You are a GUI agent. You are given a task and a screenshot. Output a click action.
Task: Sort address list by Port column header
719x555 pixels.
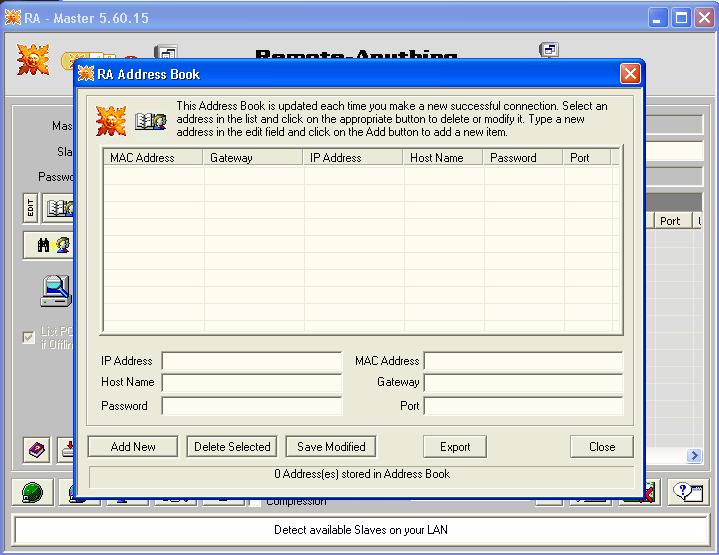pyautogui.click(x=587, y=157)
